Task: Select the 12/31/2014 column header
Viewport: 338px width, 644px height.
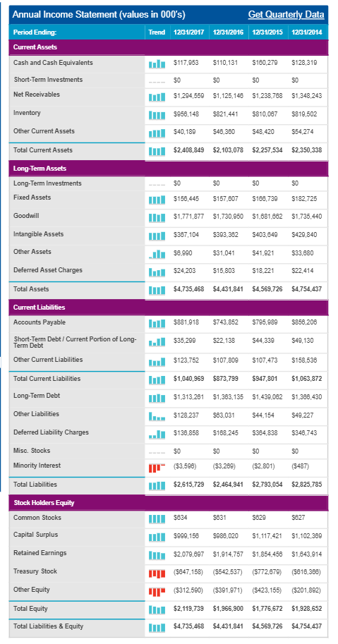Action: tap(308, 32)
